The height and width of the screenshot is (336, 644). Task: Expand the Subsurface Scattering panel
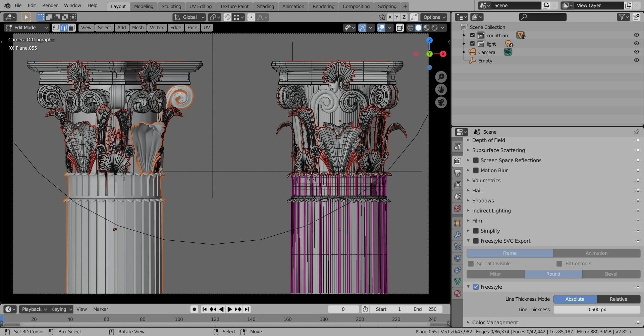(x=468, y=150)
